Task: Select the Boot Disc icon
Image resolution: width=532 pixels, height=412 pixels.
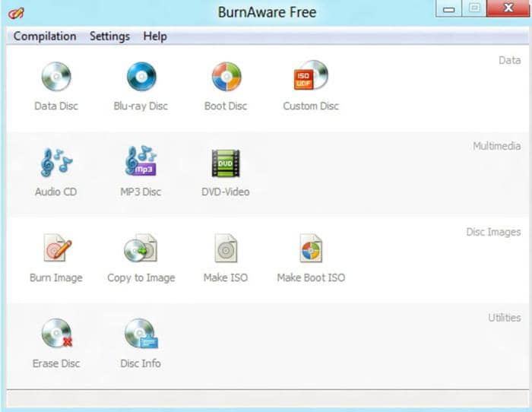Action: 226,77
